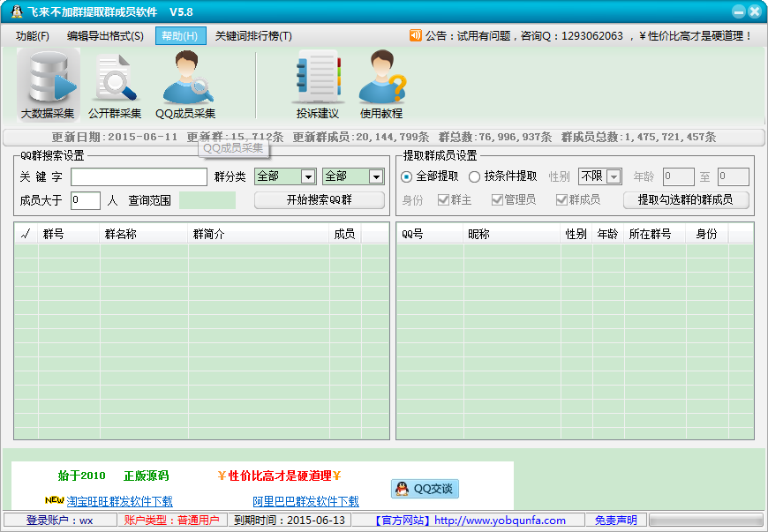The image size is (768, 532).
Task: Click the status bar progress bar
Action: pos(705,520)
